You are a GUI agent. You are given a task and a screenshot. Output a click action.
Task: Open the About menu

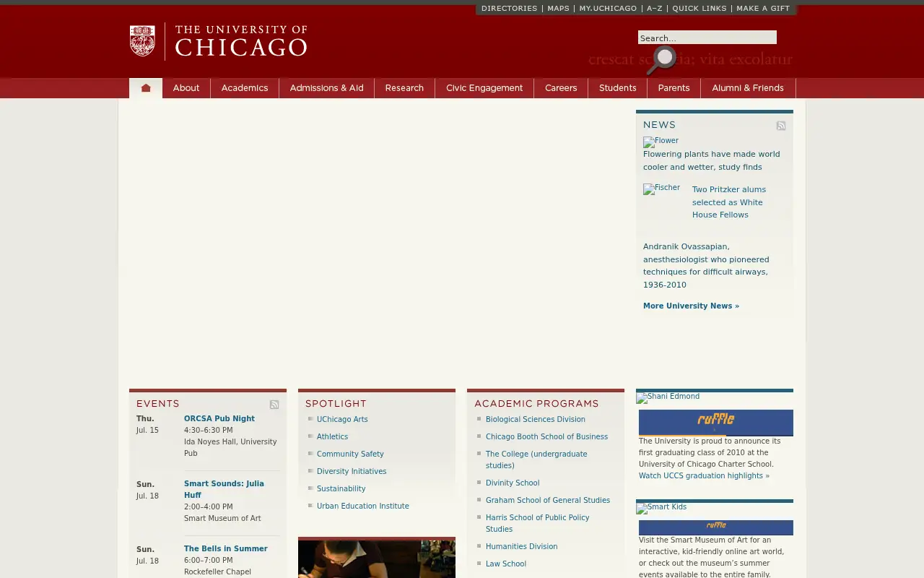pos(186,88)
